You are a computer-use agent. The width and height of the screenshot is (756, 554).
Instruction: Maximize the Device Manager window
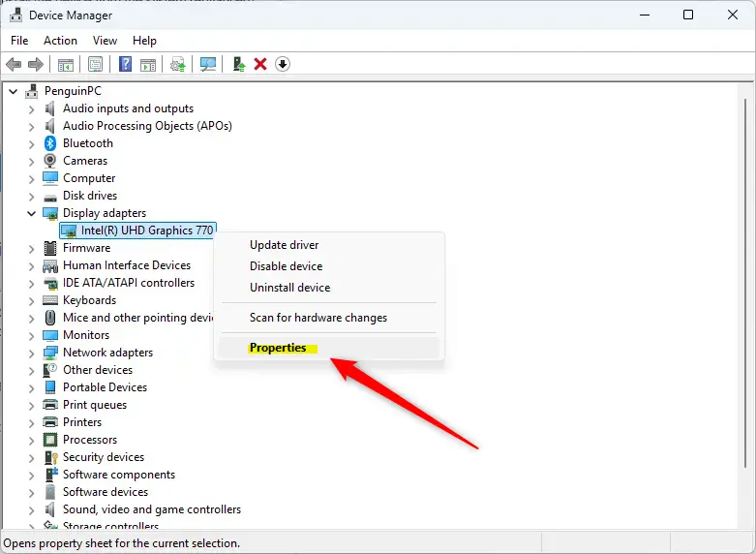[688, 15]
